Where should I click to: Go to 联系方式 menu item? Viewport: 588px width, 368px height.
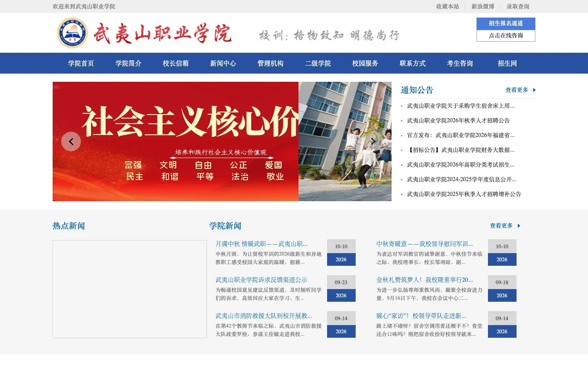point(412,63)
